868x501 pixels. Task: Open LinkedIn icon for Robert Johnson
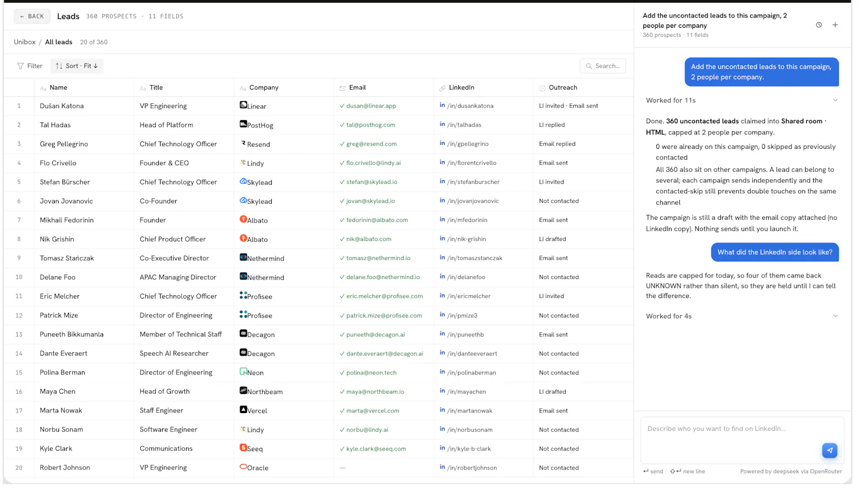(x=442, y=467)
